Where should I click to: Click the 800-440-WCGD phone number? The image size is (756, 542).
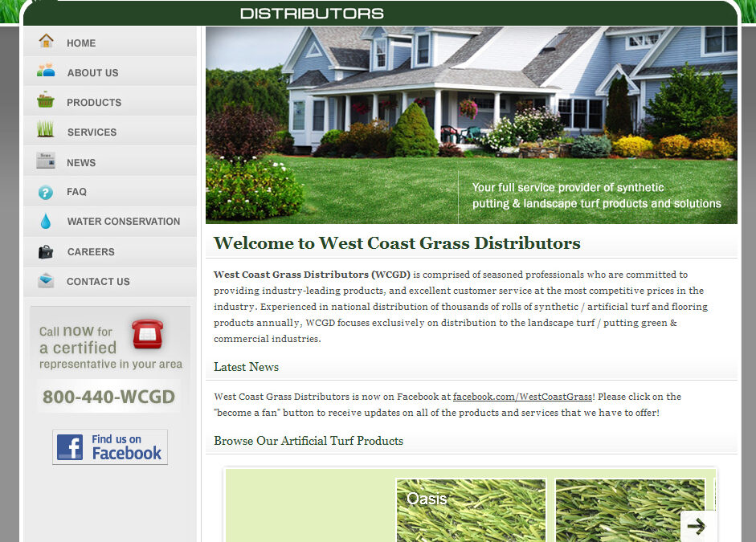pyautogui.click(x=109, y=397)
